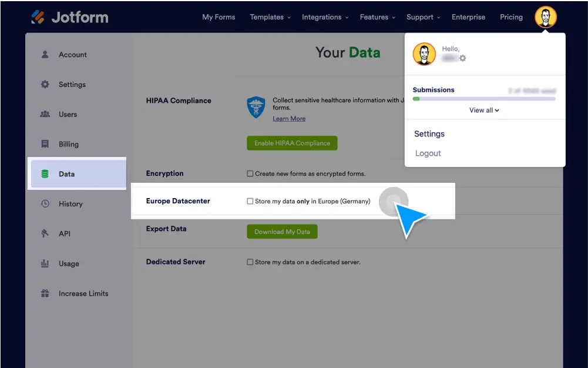The width and height of the screenshot is (588, 368).
Task: Open the Data section via its database icon
Action: click(45, 174)
